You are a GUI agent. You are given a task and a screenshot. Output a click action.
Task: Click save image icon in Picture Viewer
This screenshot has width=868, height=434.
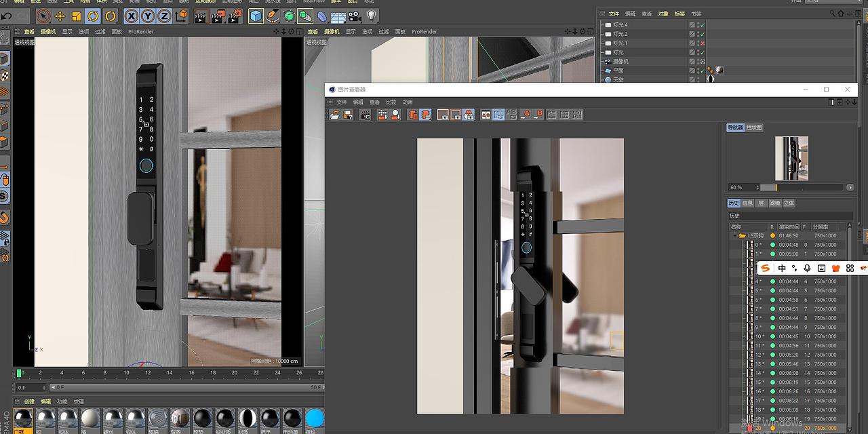348,115
